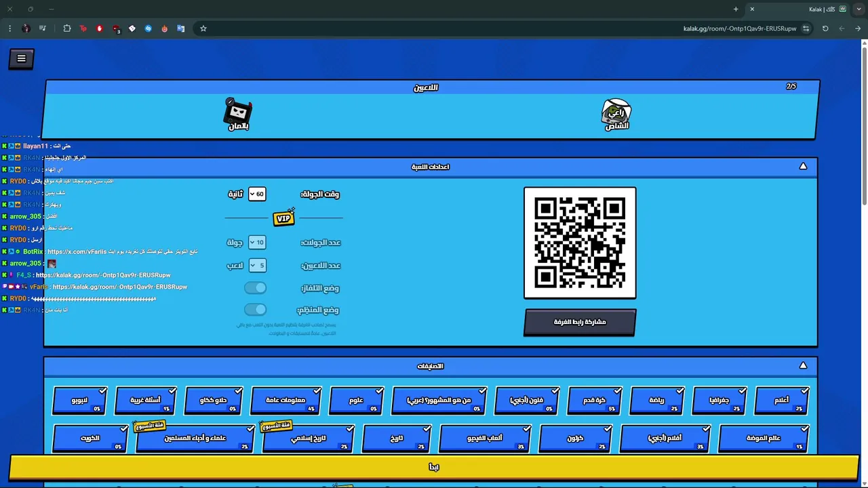Viewport: 868px width, 488px height.
Task: Uncheck the فنون (أجنبي) category
Action: click(527, 401)
